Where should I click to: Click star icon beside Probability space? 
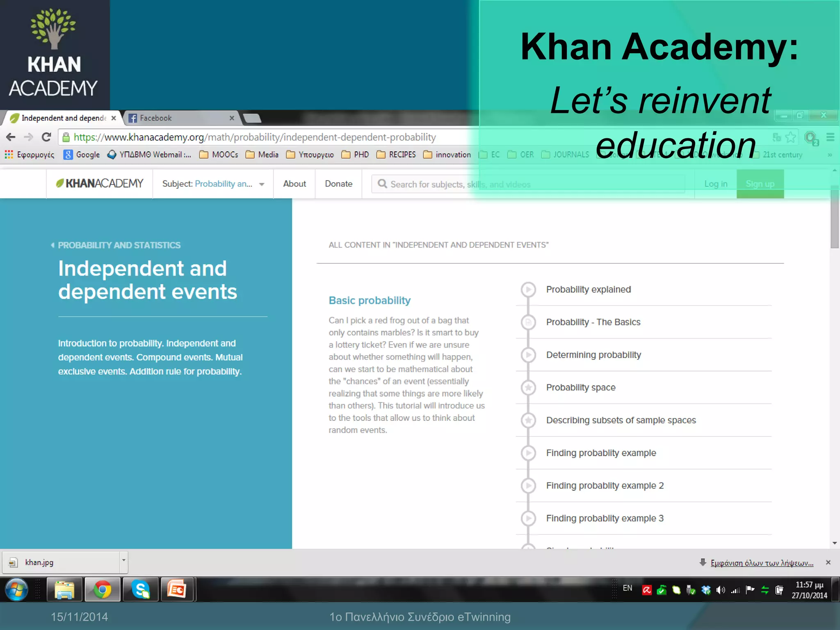528,388
